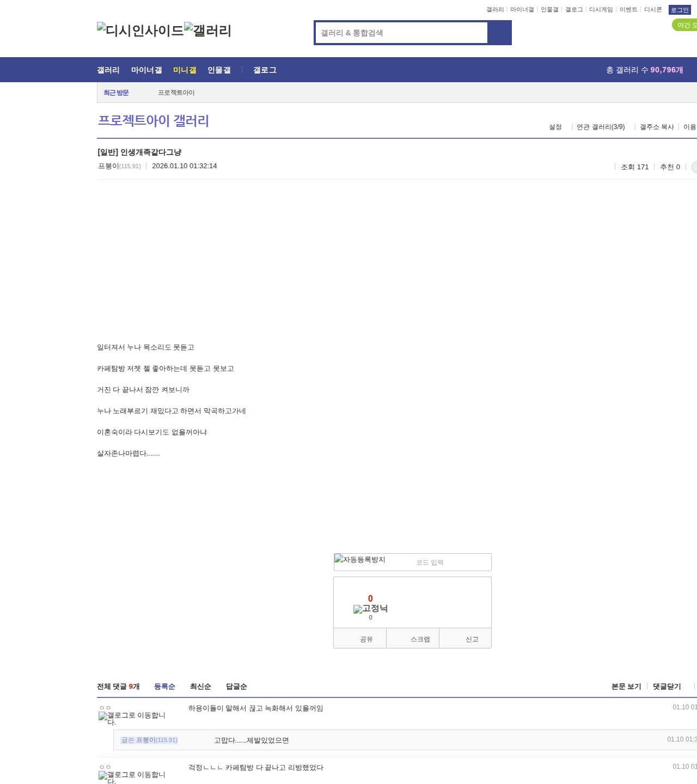
Task: Sort comments by 최신순
Action: pyautogui.click(x=200, y=687)
